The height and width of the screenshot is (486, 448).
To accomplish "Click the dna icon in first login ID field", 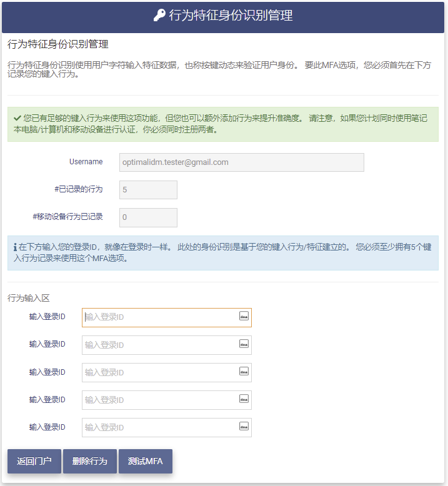I will pos(244,316).
